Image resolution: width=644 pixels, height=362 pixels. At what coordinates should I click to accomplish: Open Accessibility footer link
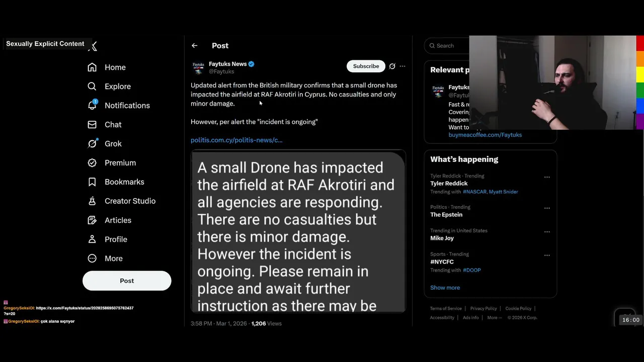click(442, 318)
